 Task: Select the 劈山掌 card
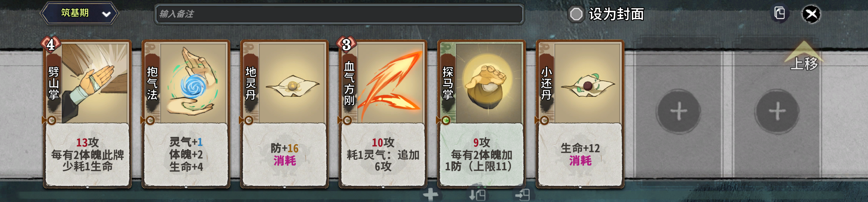coord(87,114)
